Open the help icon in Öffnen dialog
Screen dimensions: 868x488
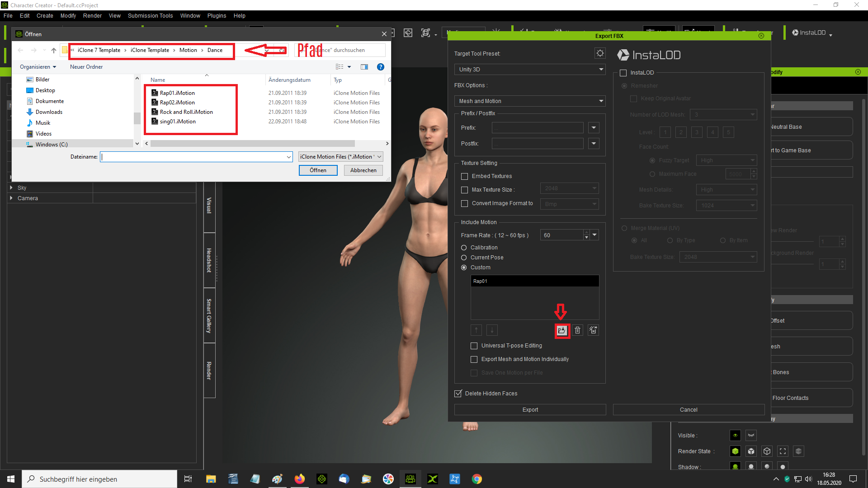coord(381,67)
